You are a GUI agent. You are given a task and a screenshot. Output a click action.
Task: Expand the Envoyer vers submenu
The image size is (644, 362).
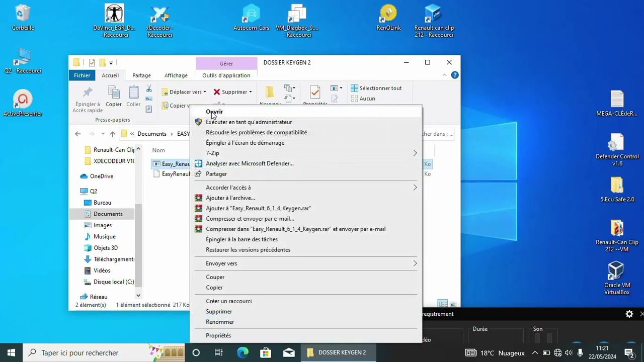pyautogui.click(x=415, y=263)
